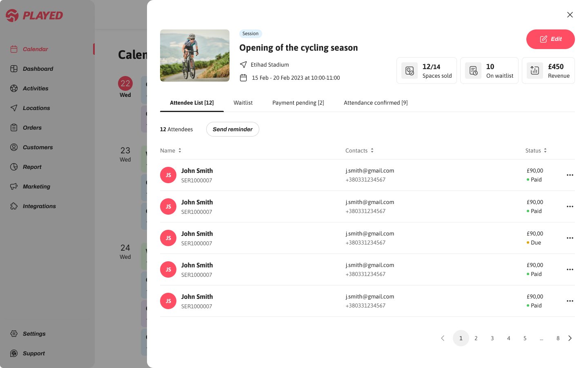588x368 pixels.
Task: Select day 23 Wed in calendar
Action: pos(125,154)
